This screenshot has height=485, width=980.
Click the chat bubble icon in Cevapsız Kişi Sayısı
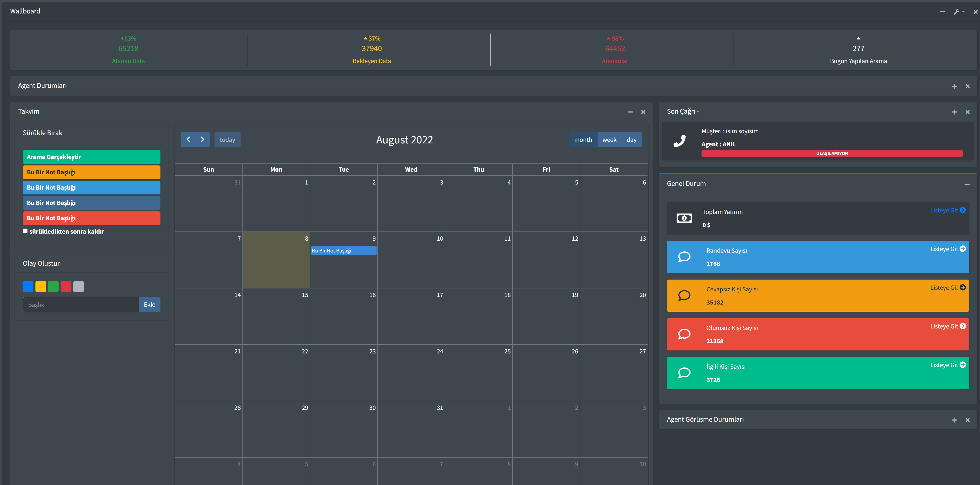[684, 295]
